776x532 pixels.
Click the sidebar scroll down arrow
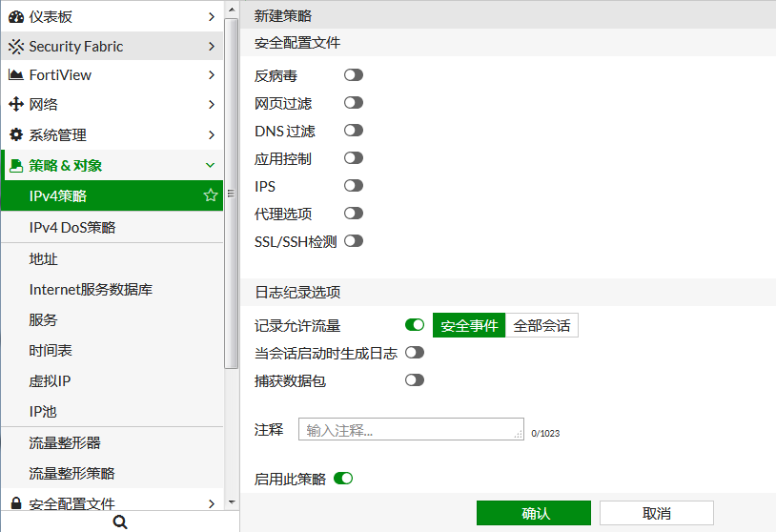pyautogui.click(x=232, y=502)
